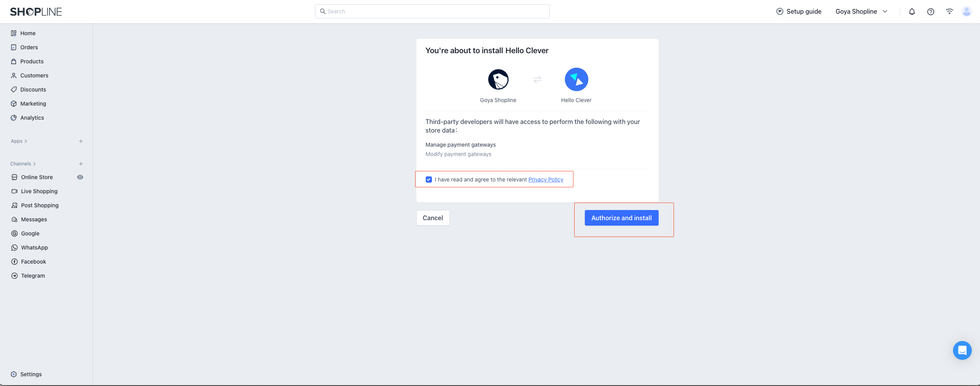980x386 pixels.
Task: Add a new app with plus icon
Action: tap(81, 141)
